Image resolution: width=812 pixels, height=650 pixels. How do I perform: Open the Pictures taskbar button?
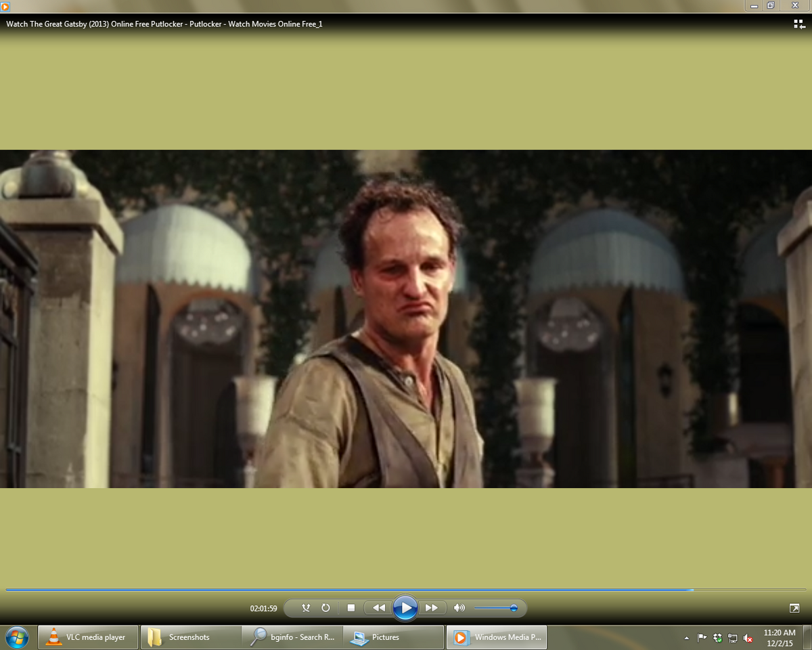[x=394, y=637]
